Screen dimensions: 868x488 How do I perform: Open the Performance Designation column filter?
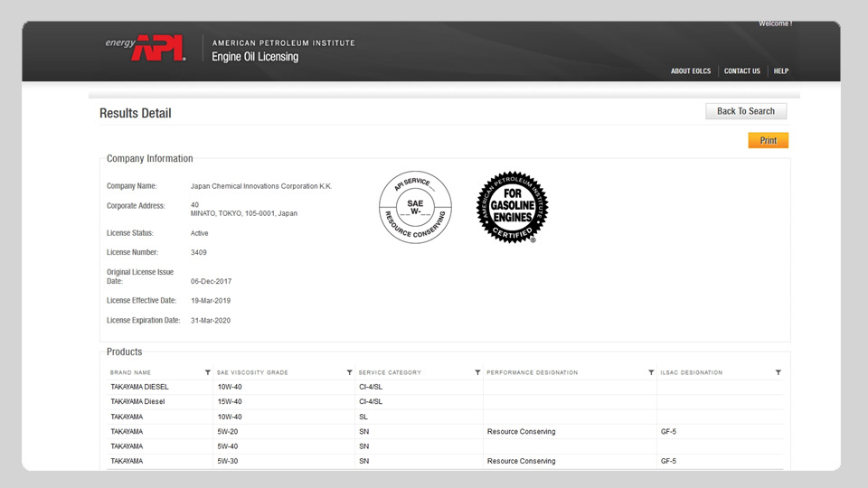point(651,372)
